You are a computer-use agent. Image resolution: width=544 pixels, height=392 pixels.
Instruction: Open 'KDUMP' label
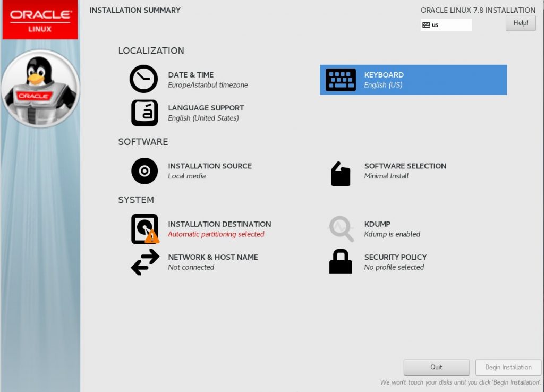coord(378,224)
